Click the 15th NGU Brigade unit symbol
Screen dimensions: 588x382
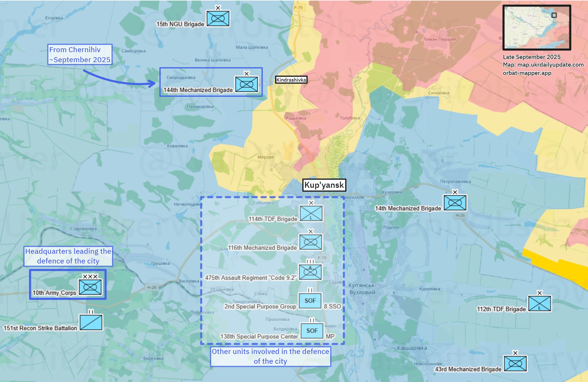[x=218, y=19]
